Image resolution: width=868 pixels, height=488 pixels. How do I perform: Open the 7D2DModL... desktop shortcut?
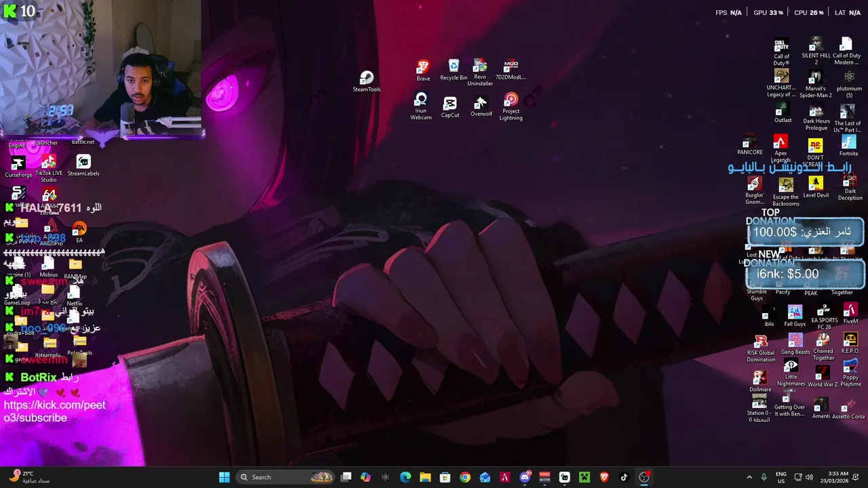pyautogui.click(x=511, y=70)
